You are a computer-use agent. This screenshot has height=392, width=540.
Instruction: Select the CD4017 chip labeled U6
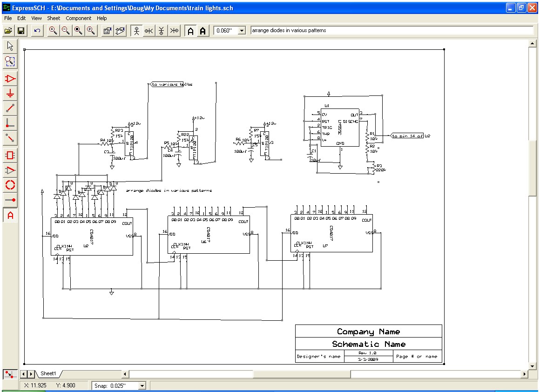[x=209, y=235]
